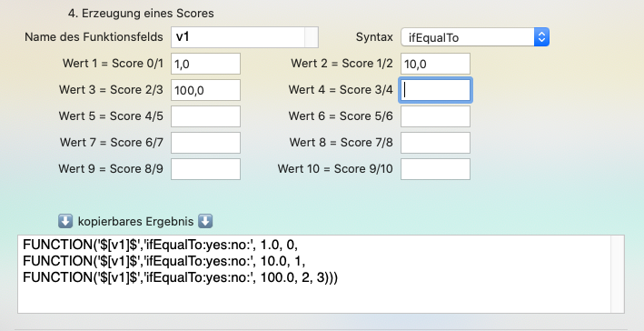Click the empty Wert 6 = Score 5/6 field

(435, 116)
